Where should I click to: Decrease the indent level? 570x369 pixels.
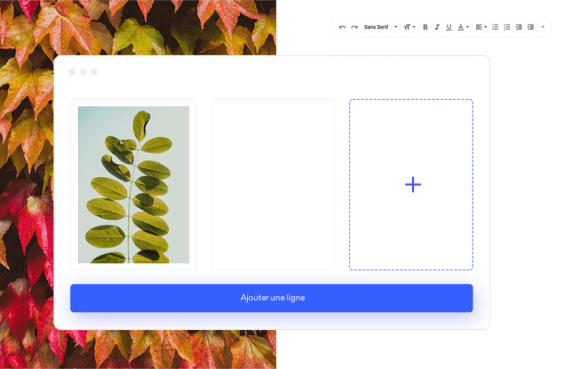tap(519, 27)
